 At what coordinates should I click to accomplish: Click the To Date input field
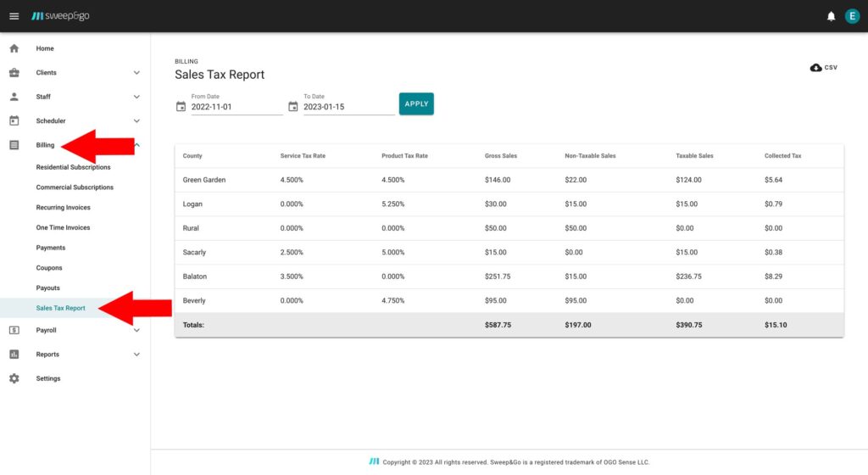(x=348, y=108)
